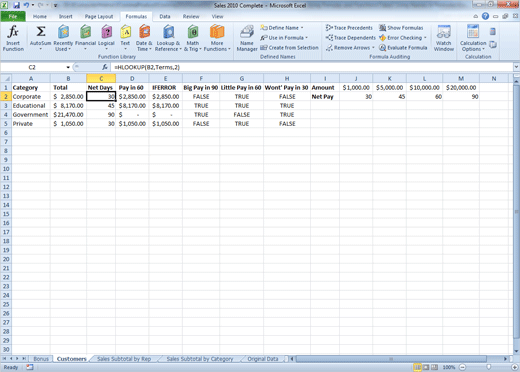Viewport: 520px width, 372px height.
Task: Click the Calculate Now icon
Action: coord(493,32)
